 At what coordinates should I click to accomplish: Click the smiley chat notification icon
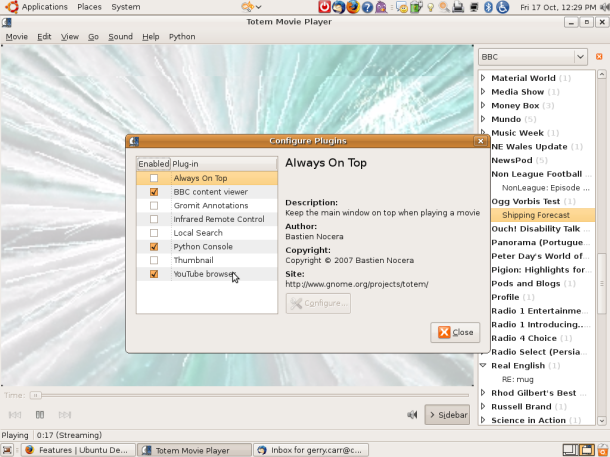[401, 7]
